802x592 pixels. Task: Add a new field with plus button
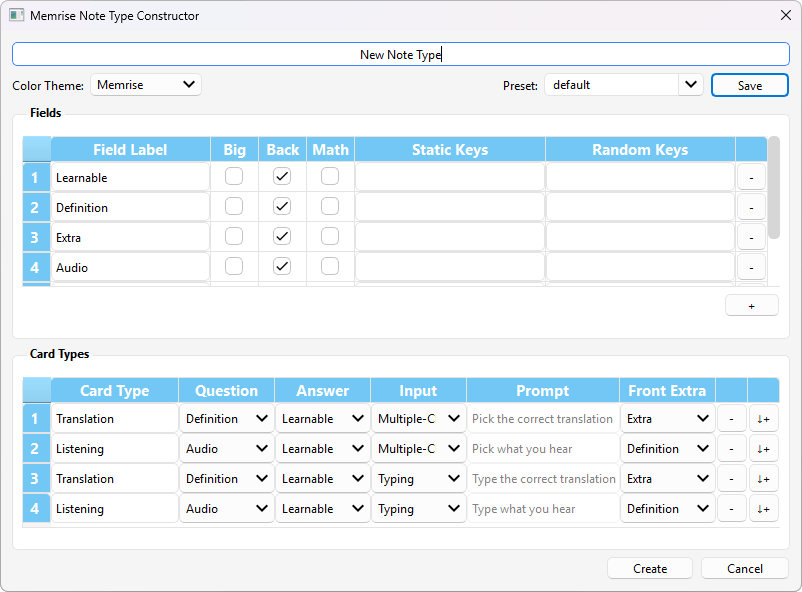point(751,306)
